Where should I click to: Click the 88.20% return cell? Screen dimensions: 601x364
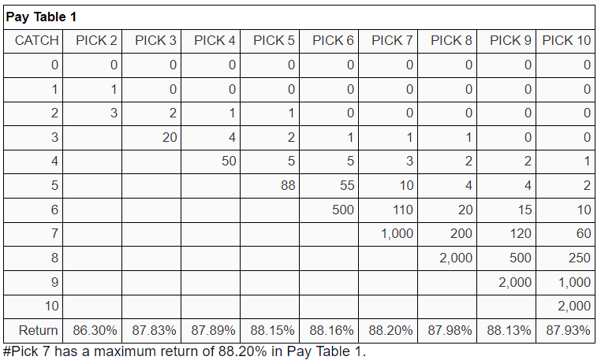click(x=388, y=331)
